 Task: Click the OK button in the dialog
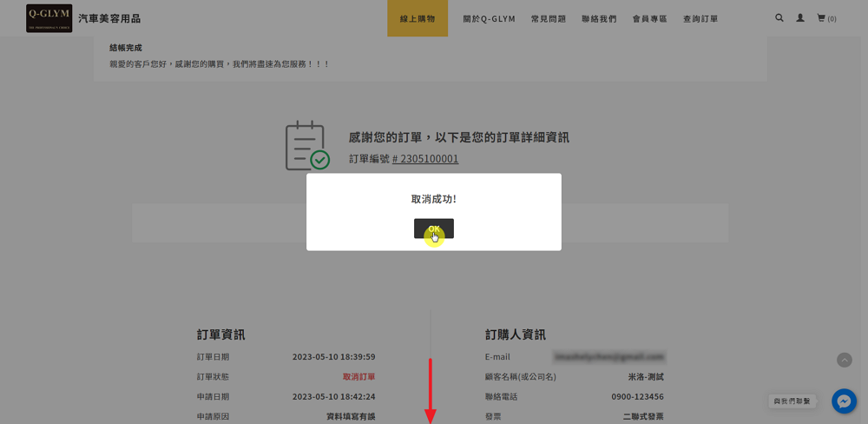tap(433, 229)
